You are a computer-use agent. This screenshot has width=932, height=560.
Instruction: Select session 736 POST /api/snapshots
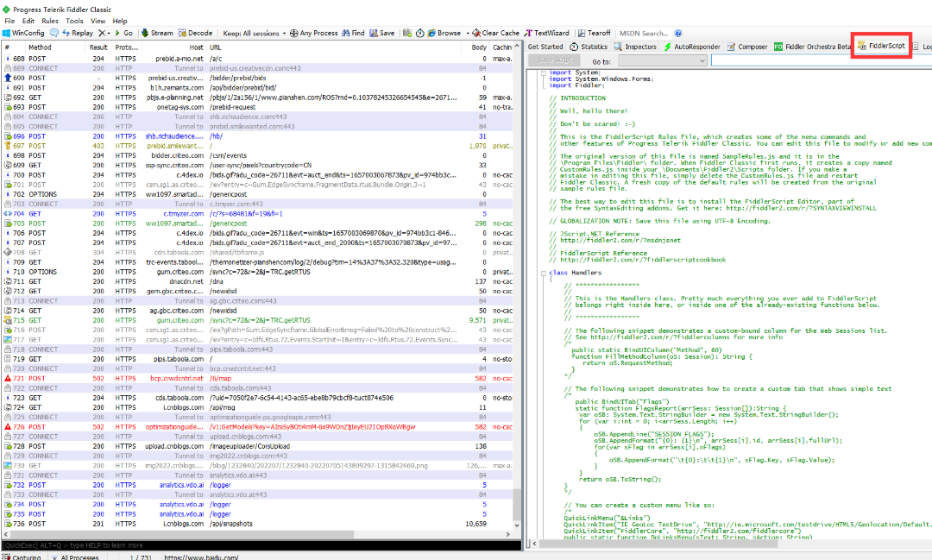tap(257, 524)
